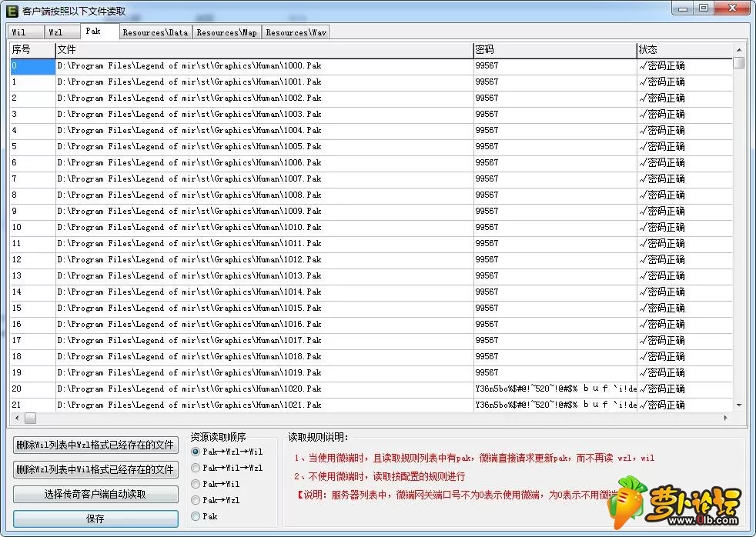Click the horizontal scrollbar thumb
Screen dimensions: 756x537
click(30, 418)
